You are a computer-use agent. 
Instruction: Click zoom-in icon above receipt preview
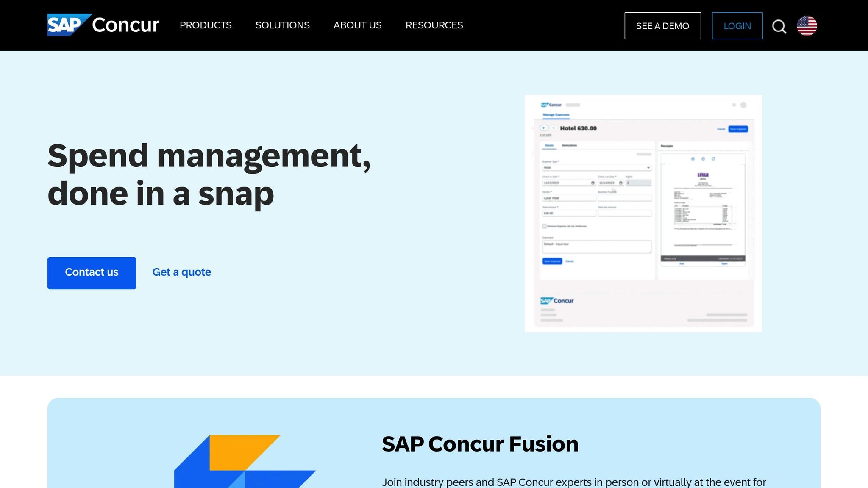(693, 159)
